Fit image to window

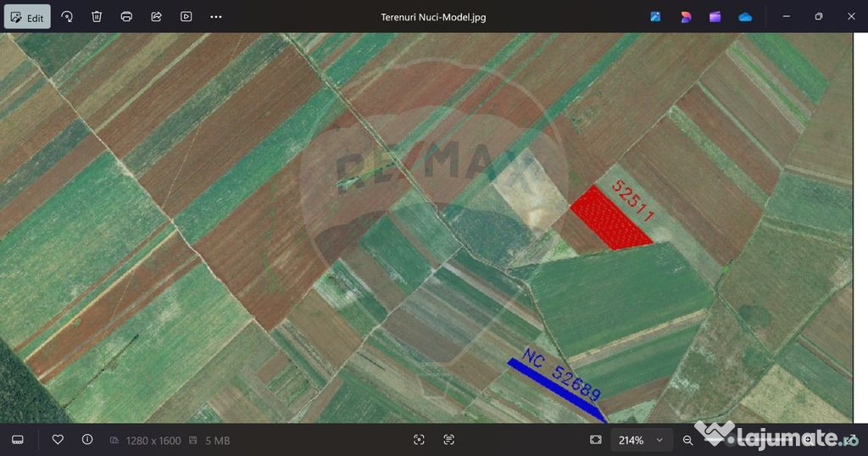tap(596, 440)
